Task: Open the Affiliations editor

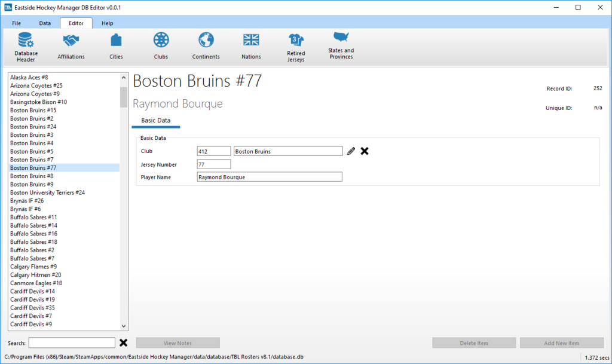Action: tap(71, 47)
